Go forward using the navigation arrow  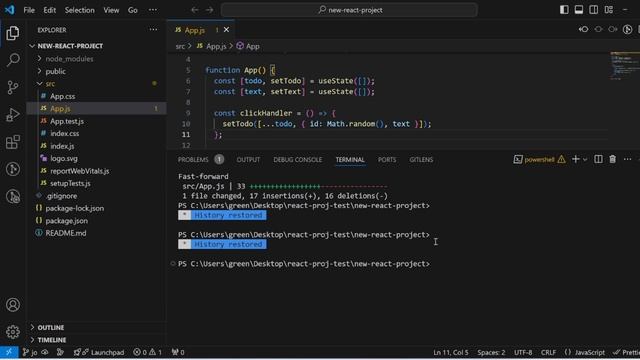coord(209,10)
